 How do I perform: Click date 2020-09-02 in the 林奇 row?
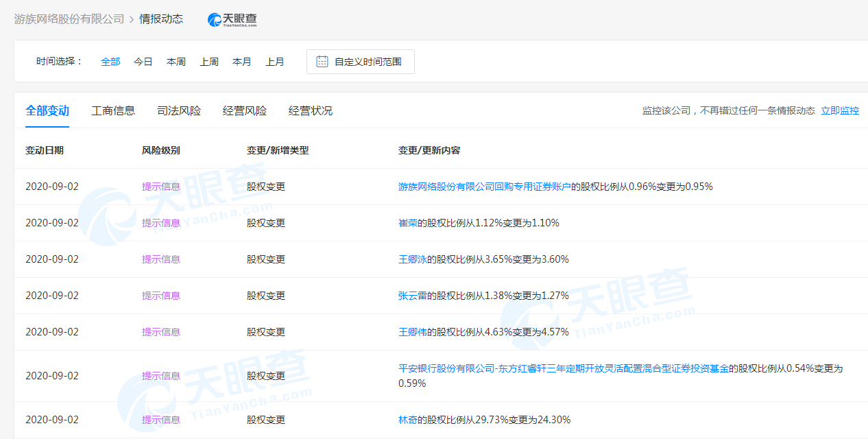coord(52,420)
